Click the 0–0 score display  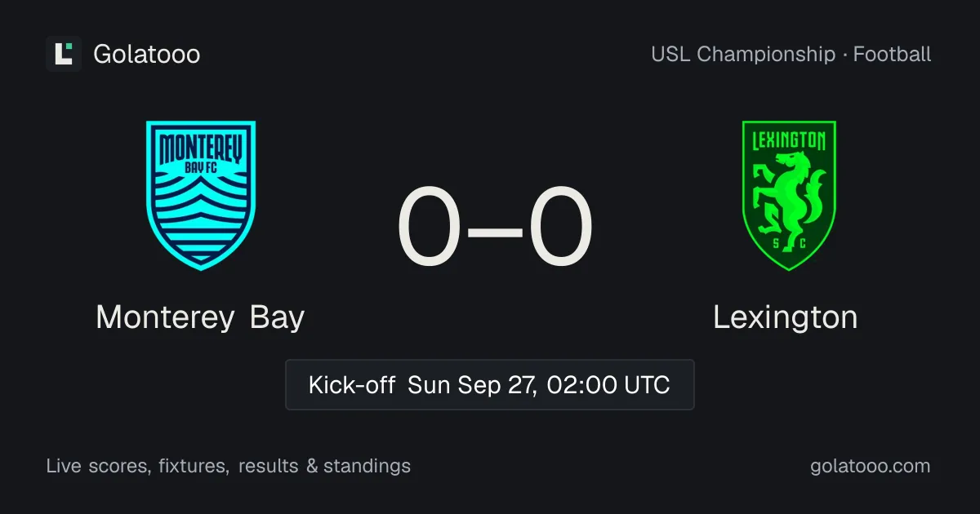point(495,228)
